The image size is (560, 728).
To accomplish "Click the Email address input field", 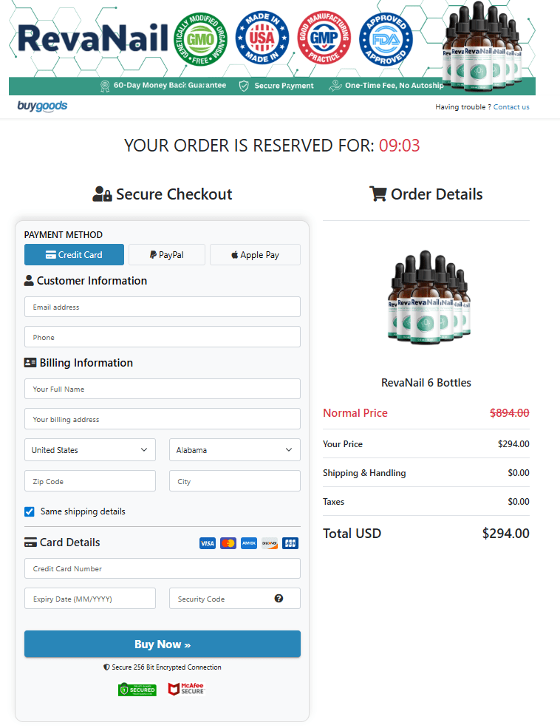I will 162,307.
